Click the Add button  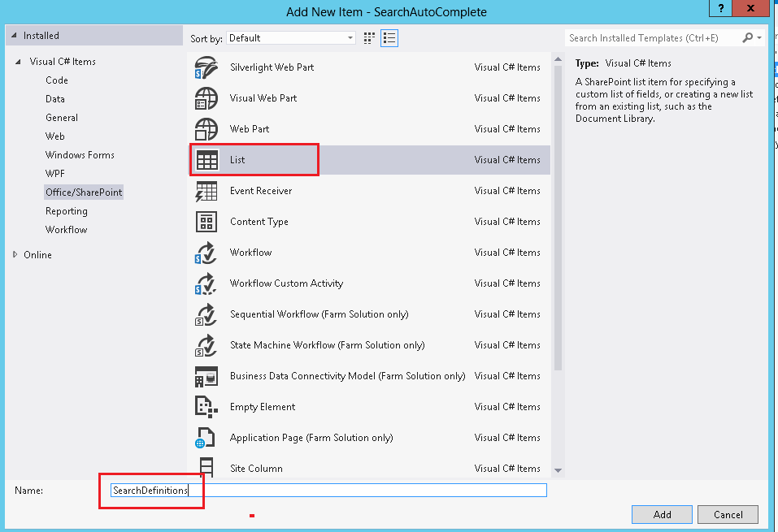pyautogui.click(x=662, y=515)
